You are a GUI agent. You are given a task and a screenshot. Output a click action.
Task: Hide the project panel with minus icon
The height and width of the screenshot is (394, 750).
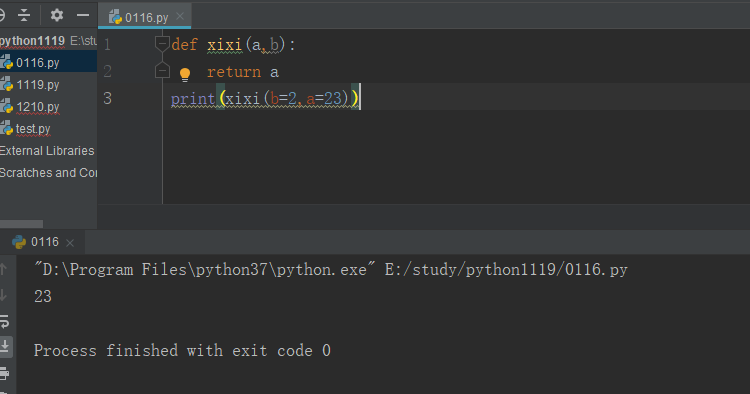pos(83,15)
